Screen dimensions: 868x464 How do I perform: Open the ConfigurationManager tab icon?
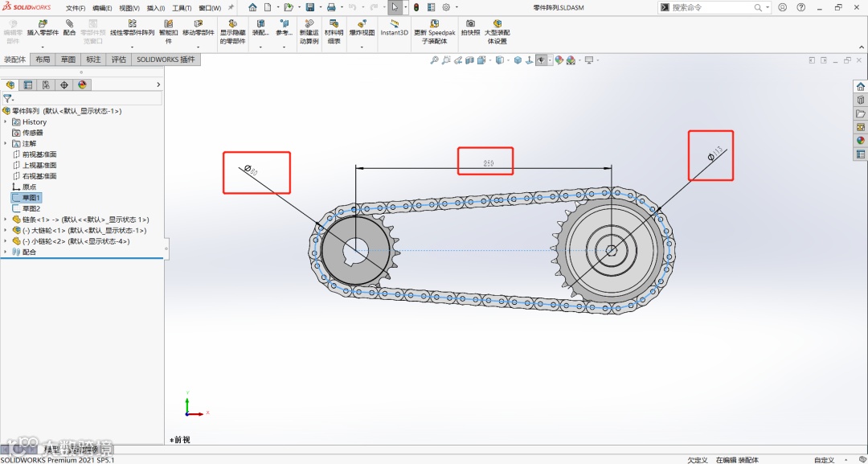[x=46, y=84]
